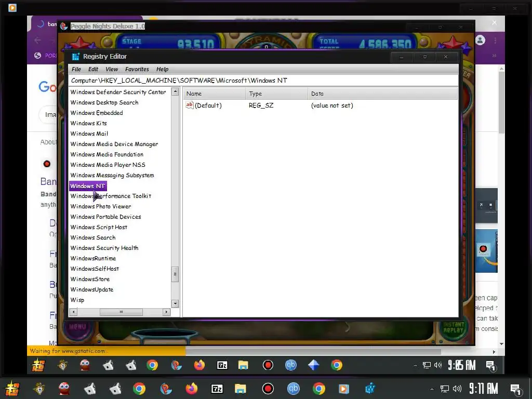Click the blue diamond icon on 9:05 AM taskbar
This screenshot has width=532, height=399.
click(313, 365)
